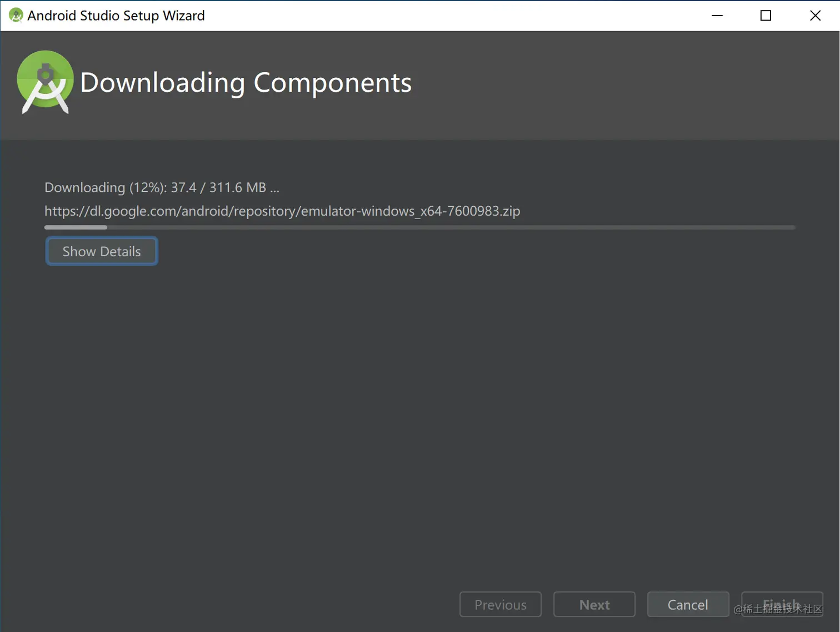Click the Downloading Components heading
The image size is (840, 632).
246,82
